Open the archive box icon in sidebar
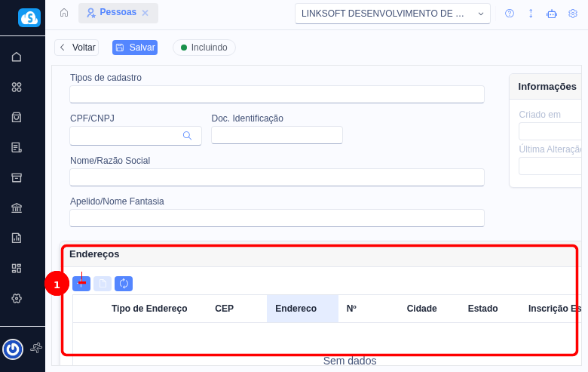This screenshot has width=588, height=372. point(17,177)
